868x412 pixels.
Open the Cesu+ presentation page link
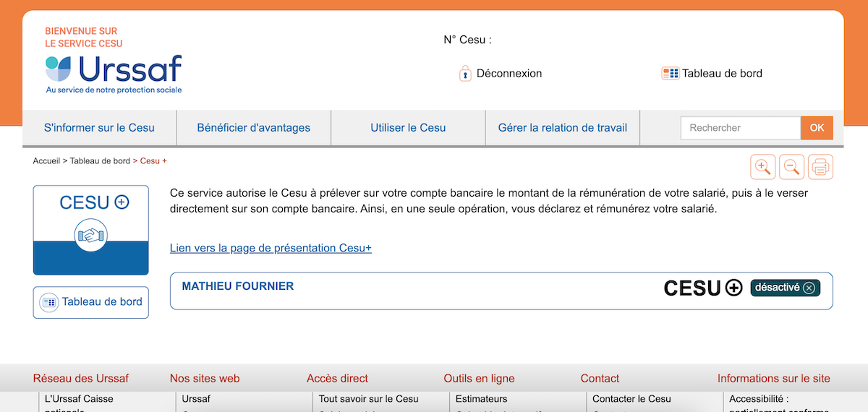(x=271, y=248)
